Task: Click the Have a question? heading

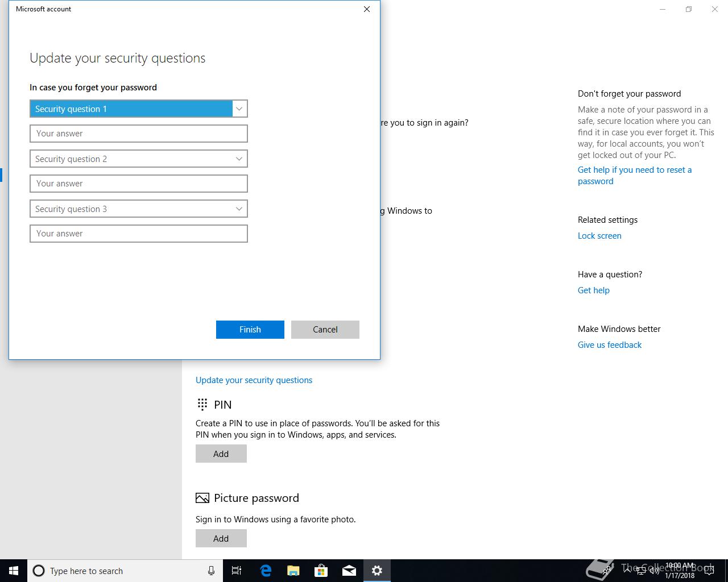Action: point(610,275)
